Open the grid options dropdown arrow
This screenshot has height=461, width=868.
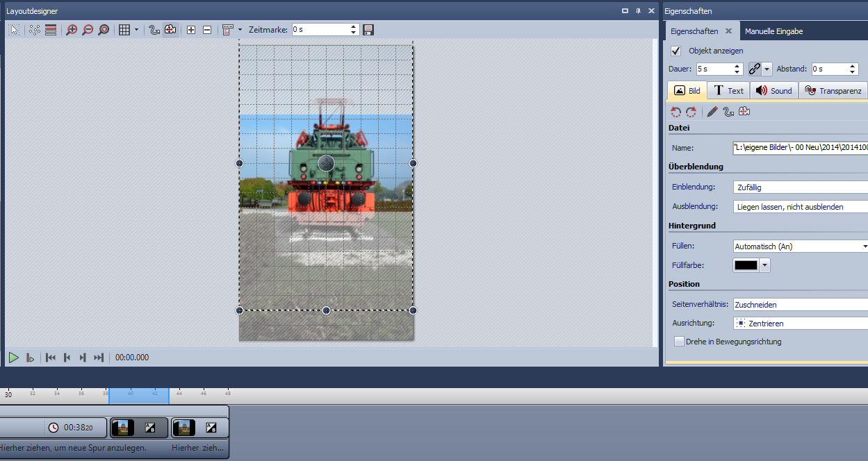pos(136,30)
